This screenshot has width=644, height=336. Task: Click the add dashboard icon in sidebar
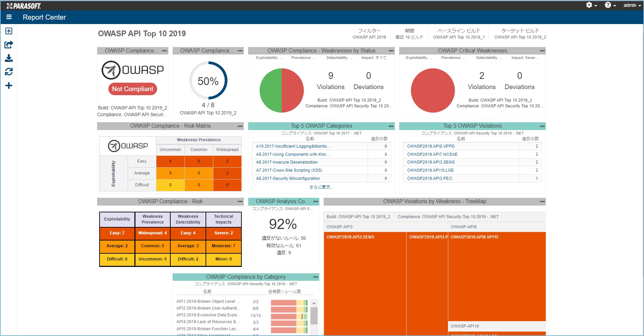(x=9, y=31)
